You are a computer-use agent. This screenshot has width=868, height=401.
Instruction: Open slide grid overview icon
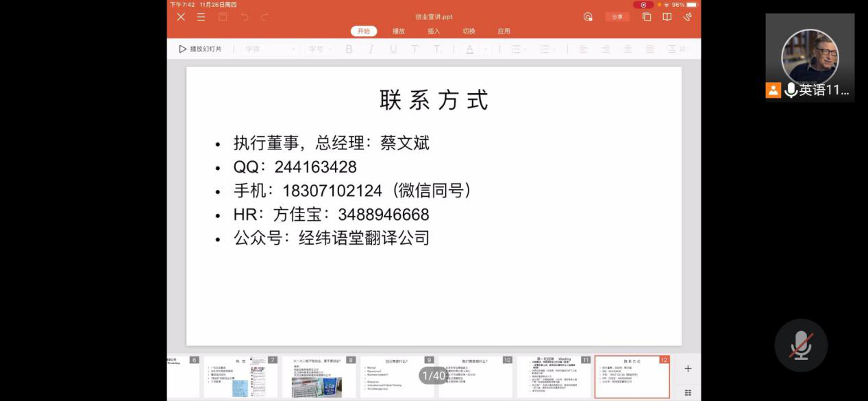[688, 392]
